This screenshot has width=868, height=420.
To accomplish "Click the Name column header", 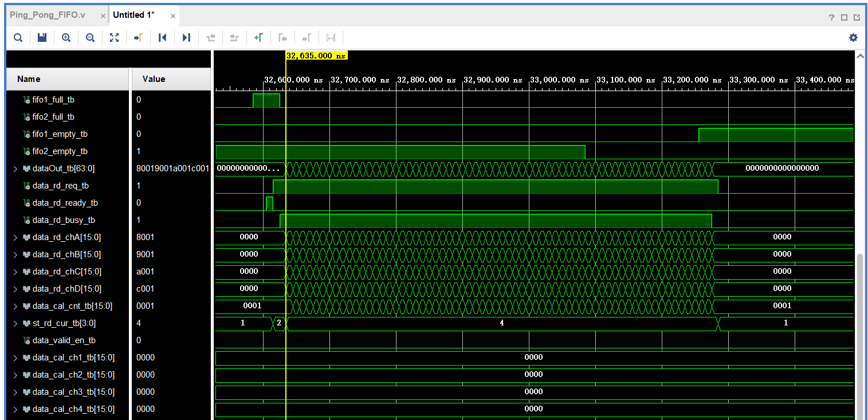I will [68, 79].
